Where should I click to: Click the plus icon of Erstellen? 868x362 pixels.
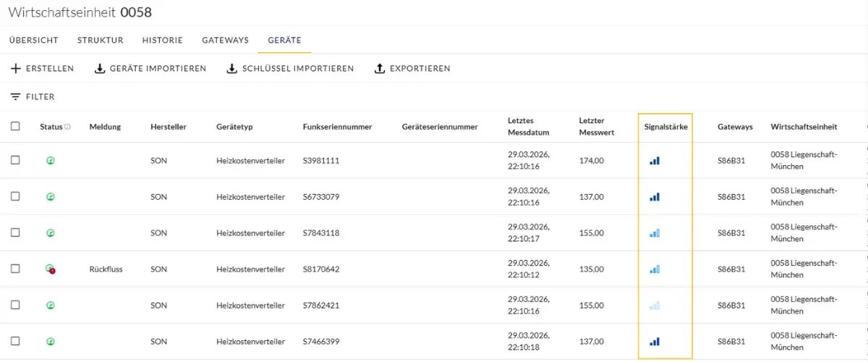pyautogui.click(x=16, y=69)
